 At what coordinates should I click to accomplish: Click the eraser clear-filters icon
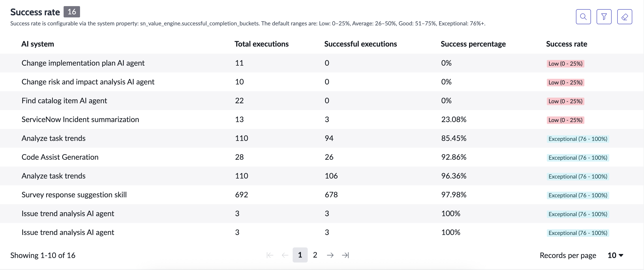coord(624,17)
